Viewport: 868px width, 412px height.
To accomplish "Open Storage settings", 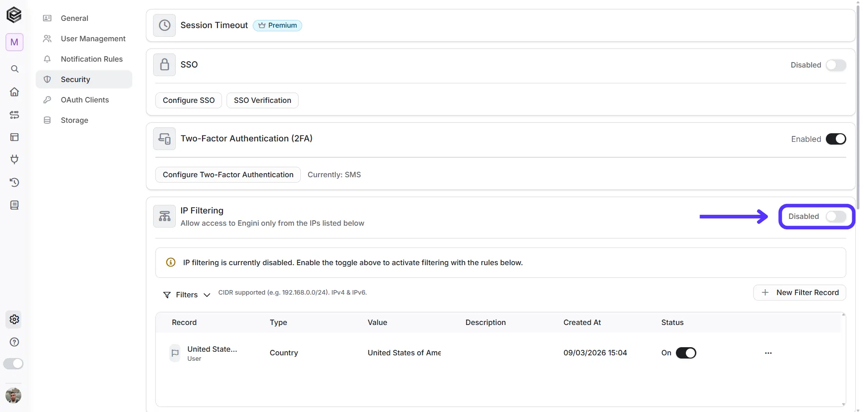I will 84,120.
